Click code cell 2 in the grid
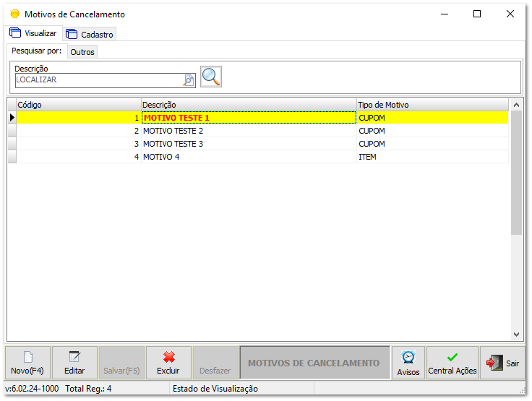Viewport: 532px width, 401px height. (x=79, y=131)
